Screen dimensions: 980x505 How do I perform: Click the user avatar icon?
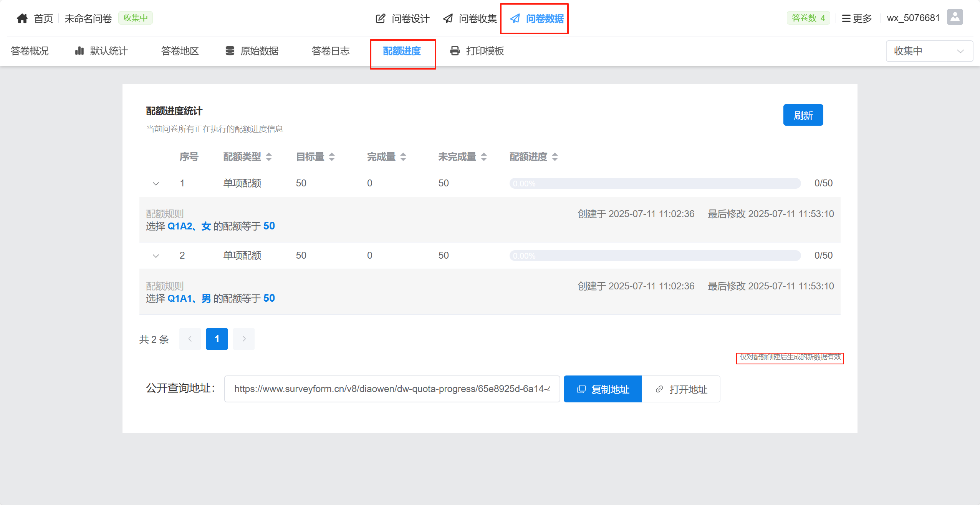point(955,17)
